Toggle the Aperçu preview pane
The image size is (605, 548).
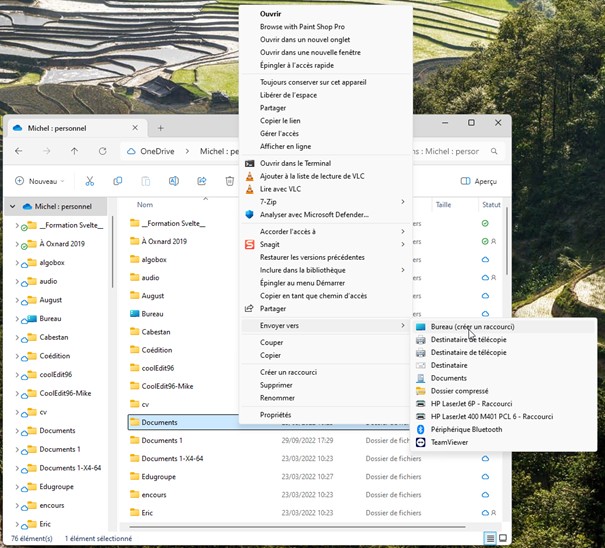coord(478,181)
